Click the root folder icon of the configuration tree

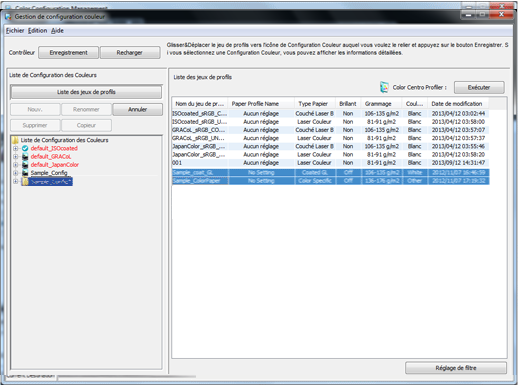[x=15, y=140]
